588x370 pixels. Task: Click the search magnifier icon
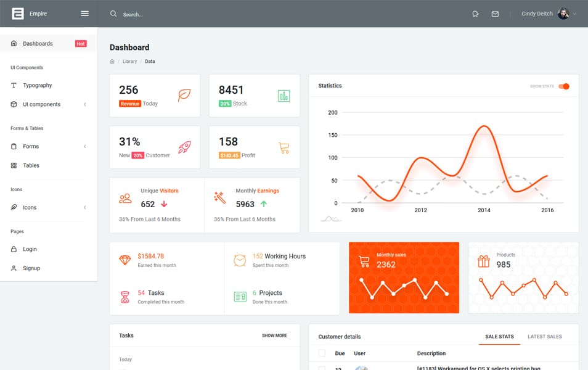click(113, 14)
